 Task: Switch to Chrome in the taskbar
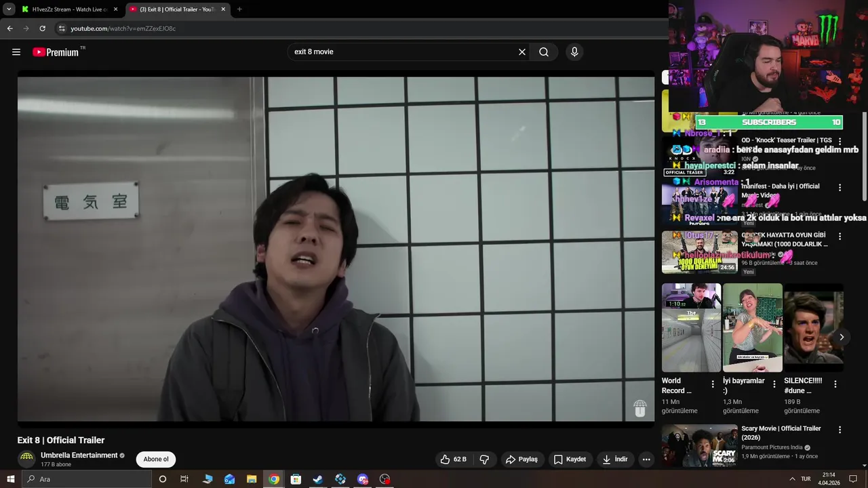coord(274,479)
